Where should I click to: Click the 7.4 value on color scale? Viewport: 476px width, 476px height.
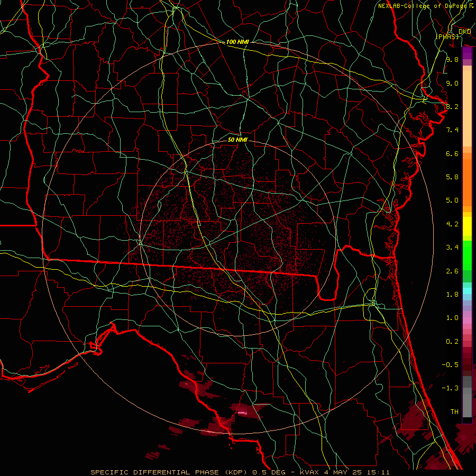click(x=452, y=130)
